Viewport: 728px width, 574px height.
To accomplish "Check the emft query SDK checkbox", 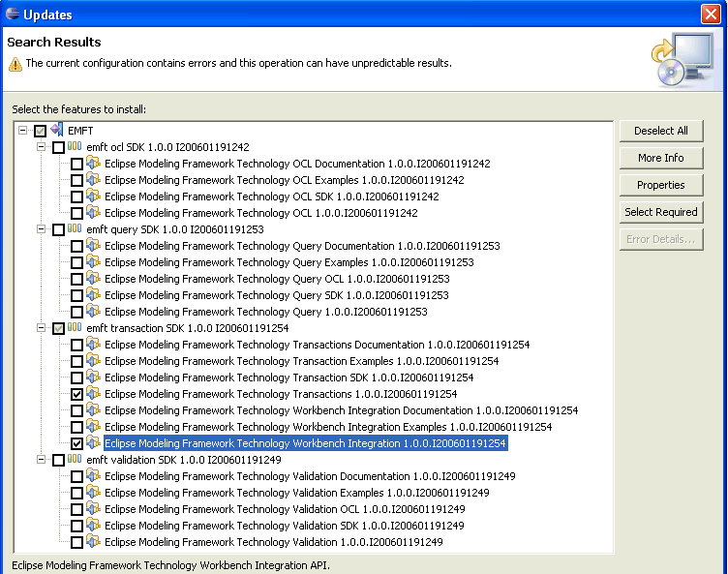I will [x=58, y=229].
